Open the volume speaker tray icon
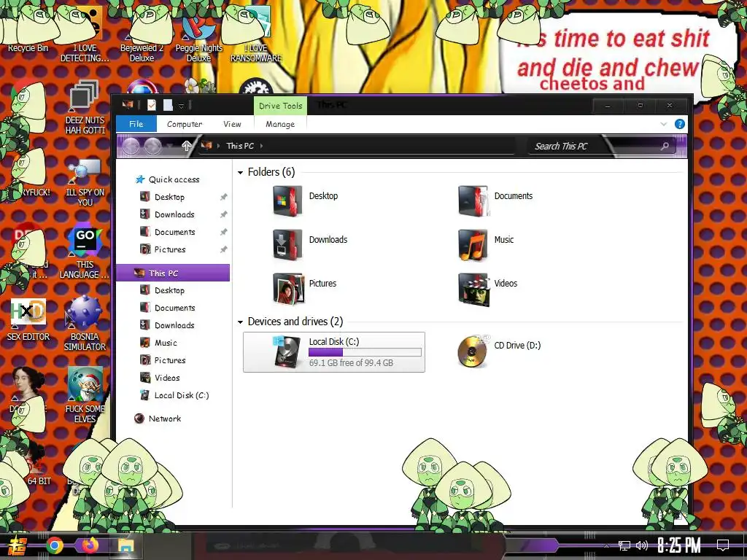747x560 pixels. coord(642,545)
